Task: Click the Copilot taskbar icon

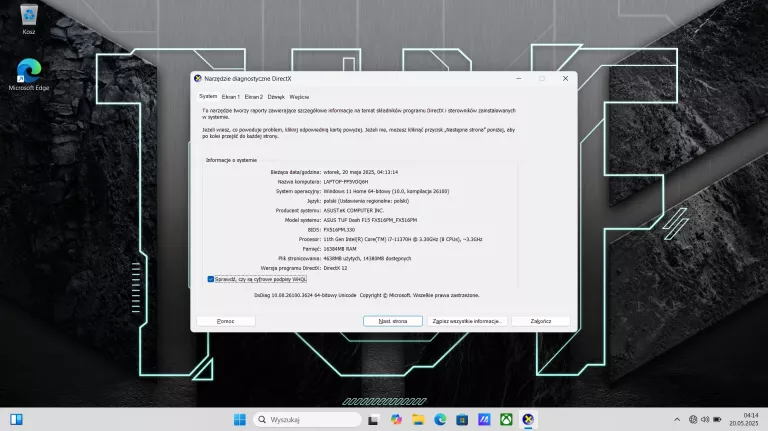Action: pyautogui.click(x=396, y=419)
